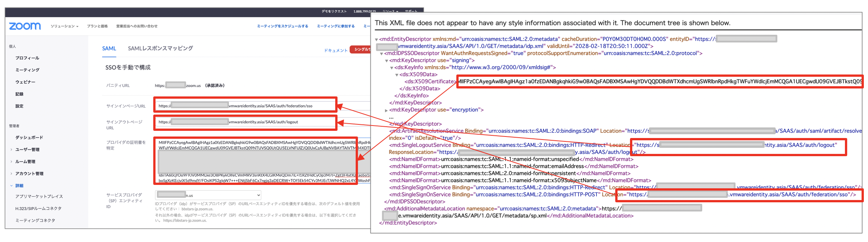The height and width of the screenshot is (242, 868).
Task: Click the 1.888.799.0125 phone number
Action: (364, 11)
